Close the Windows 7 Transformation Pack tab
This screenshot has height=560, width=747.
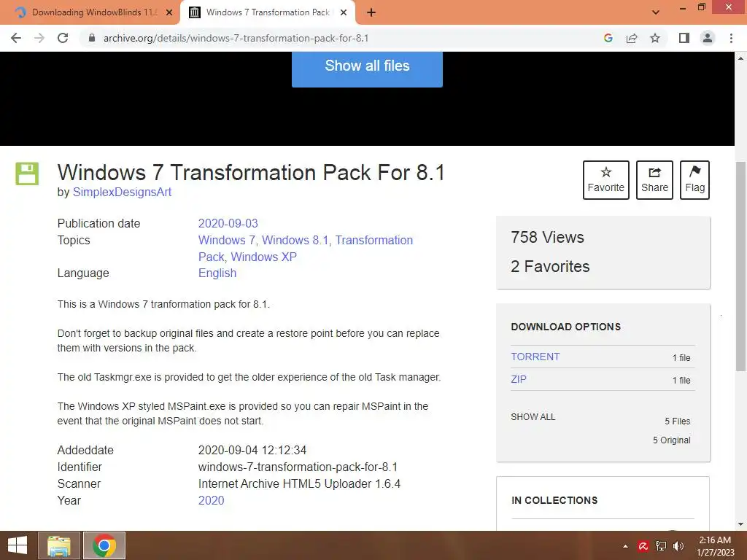coord(344,12)
